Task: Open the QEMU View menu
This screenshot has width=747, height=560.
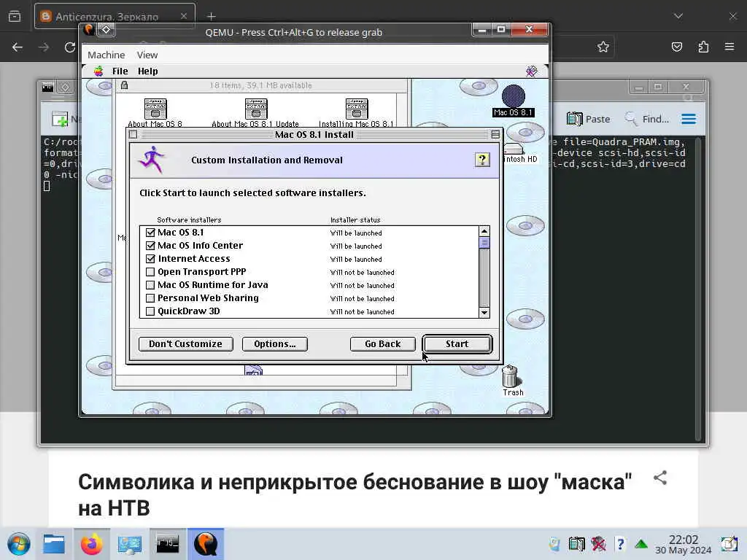Action: pos(147,55)
